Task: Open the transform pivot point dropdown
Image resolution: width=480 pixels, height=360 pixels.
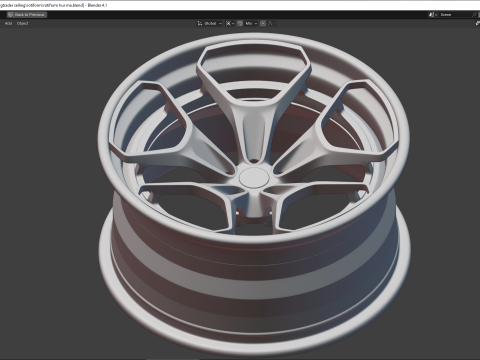Action: pyautogui.click(x=230, y=23)
